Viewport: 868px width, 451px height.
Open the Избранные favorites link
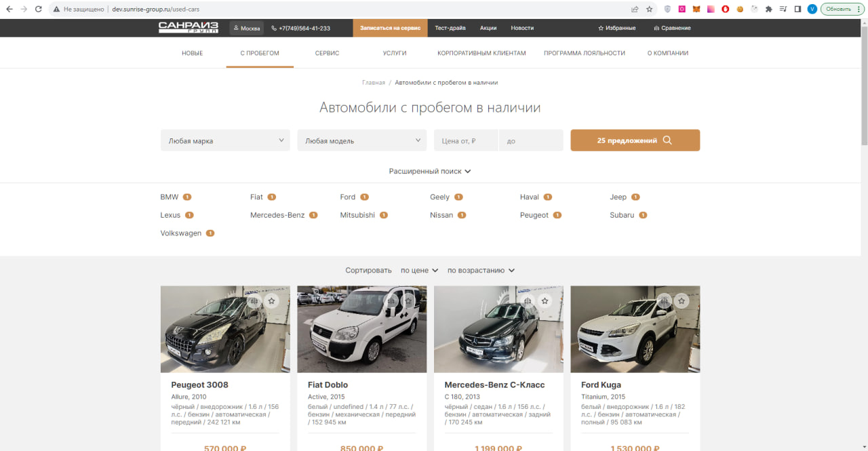click(x=617, y=28)
